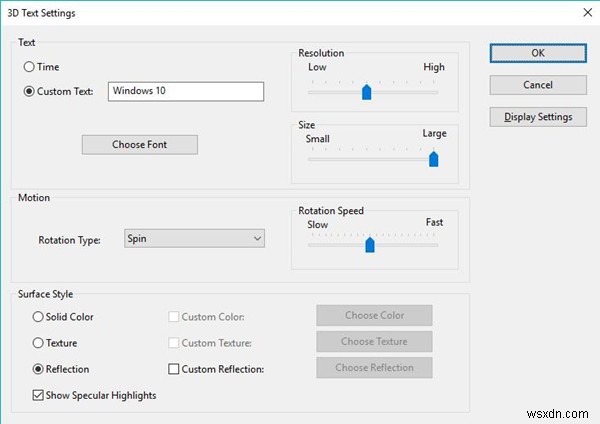Click the Fast end of the Rotation Speed track
Viewport: 600px width, 424px height.
pos(435,245)
